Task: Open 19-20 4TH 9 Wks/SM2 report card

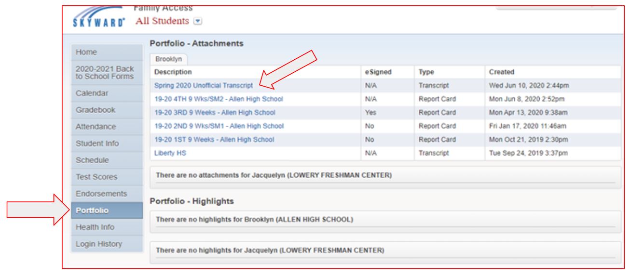Action: point(219,99)
